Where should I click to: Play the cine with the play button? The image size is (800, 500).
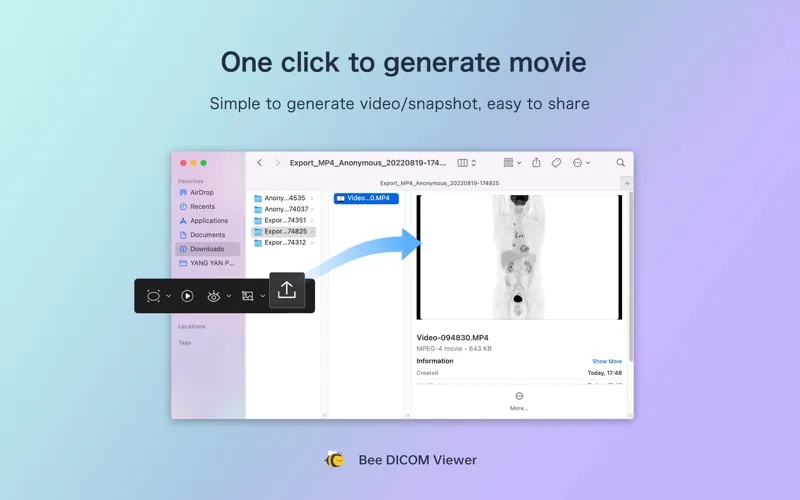pyautogui.click(x=187, y=296)
